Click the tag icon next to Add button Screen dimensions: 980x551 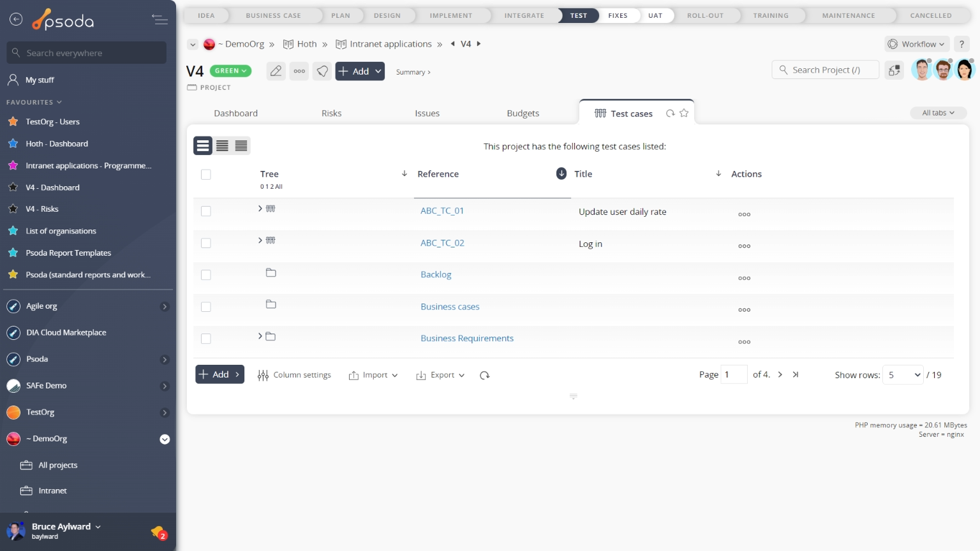[323, 71]
